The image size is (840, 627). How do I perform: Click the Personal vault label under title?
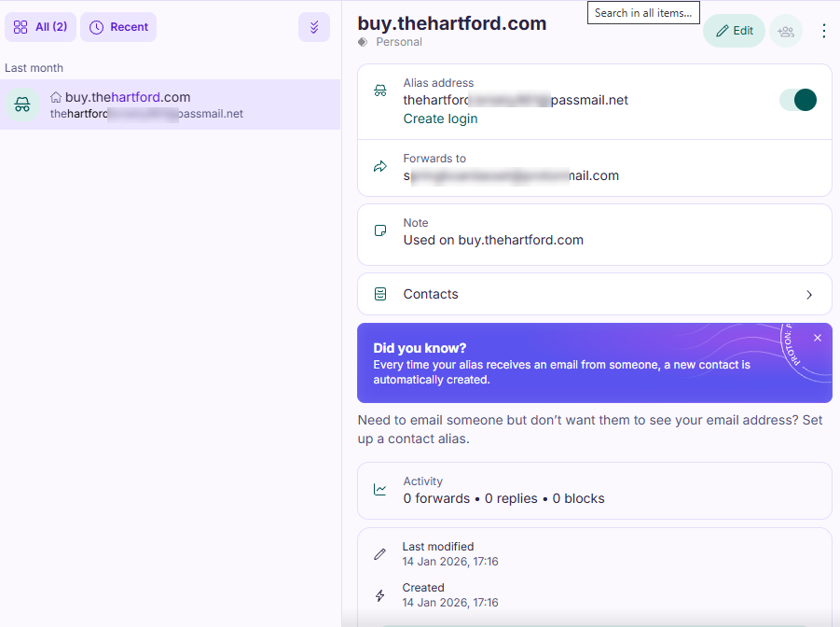398,42
